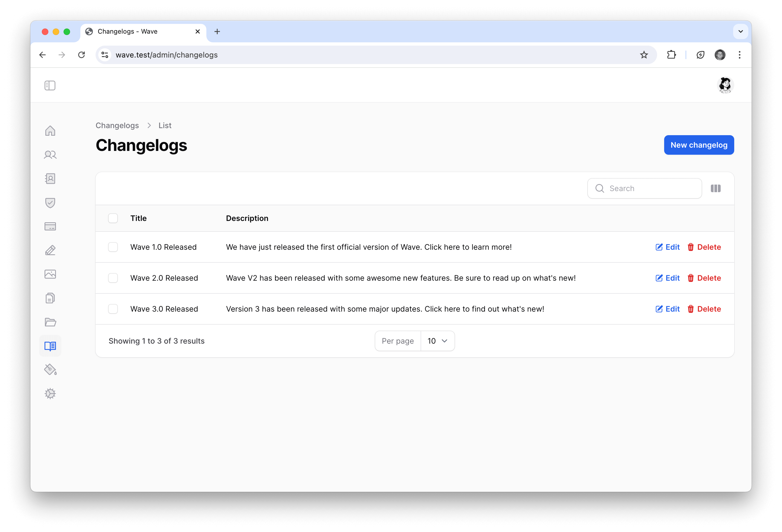Create a New changelog
This screenshot has width=782, height=532.
[x=699, y=145]
